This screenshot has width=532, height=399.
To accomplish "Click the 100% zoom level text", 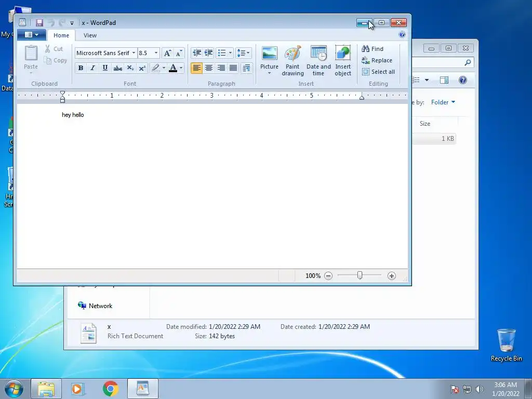I will [x=313, y=276].
